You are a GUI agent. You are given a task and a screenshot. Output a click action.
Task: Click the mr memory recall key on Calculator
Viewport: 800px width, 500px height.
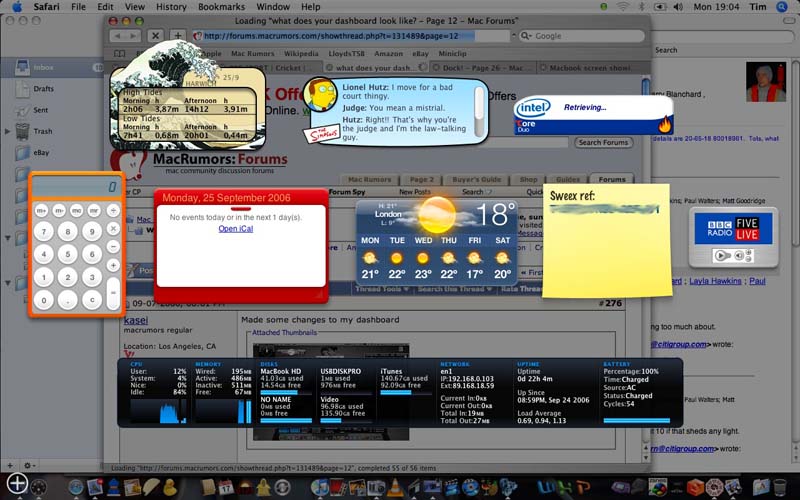[94, 210]
